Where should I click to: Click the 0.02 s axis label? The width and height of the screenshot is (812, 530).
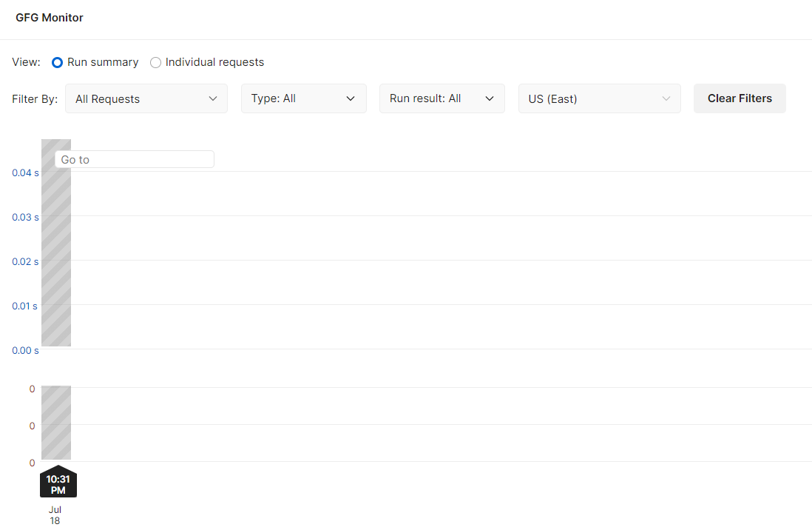click(25, 261)
